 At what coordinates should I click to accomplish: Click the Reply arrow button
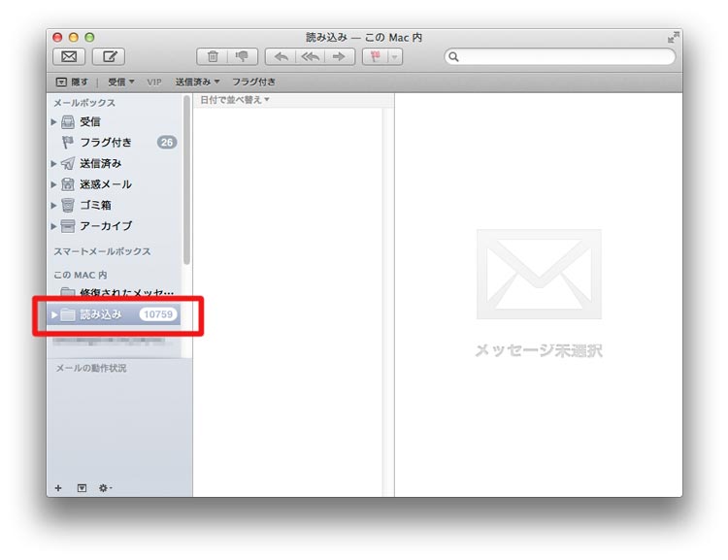point(281,56)
